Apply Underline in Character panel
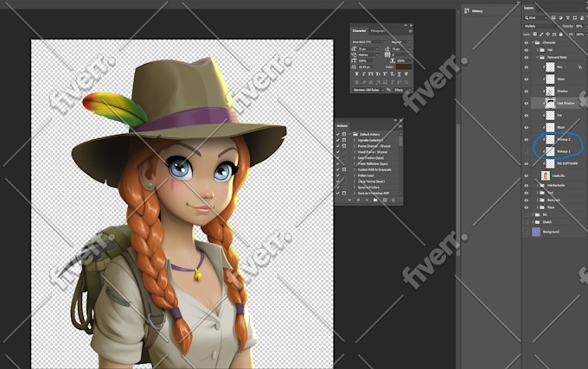Image resolution: width=588 pixels, height=369 pixels. click(x=399, y=74)
